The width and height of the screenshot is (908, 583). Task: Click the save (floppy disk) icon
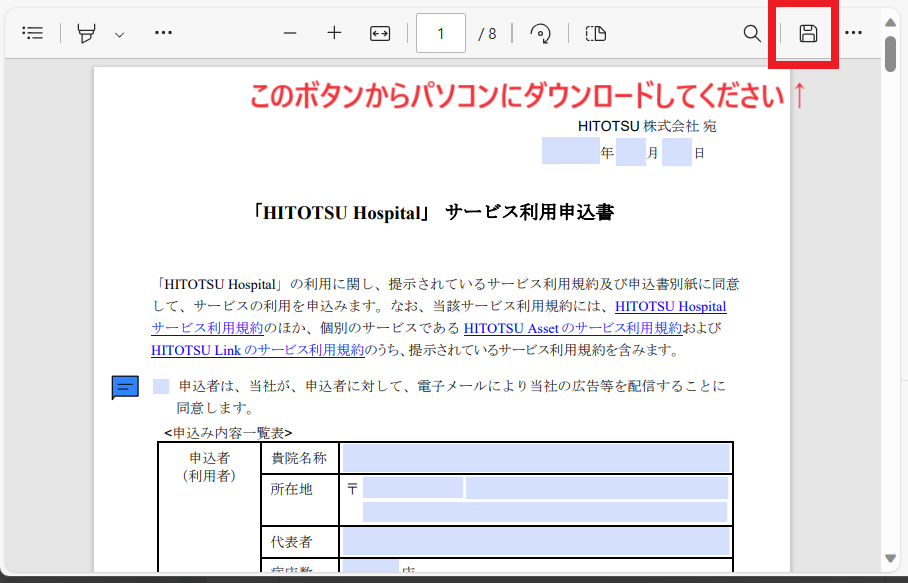pyautogui.click(x=808, y=33)
